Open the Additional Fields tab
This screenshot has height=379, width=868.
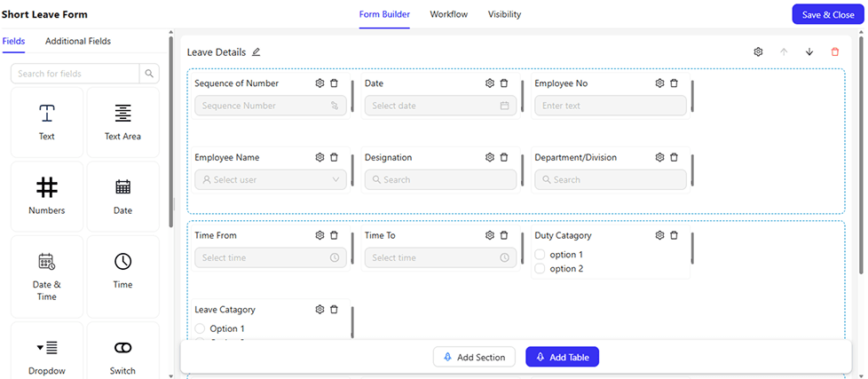pos(78,41)
